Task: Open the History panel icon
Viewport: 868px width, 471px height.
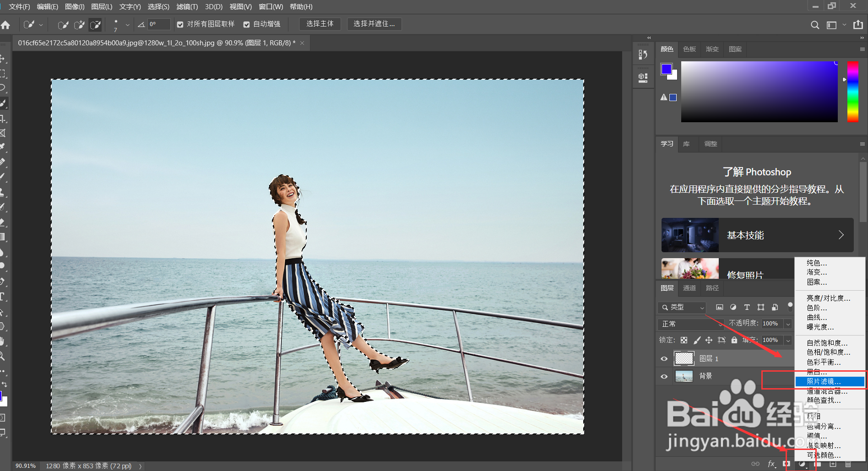Action: click(x=643, y=55)
